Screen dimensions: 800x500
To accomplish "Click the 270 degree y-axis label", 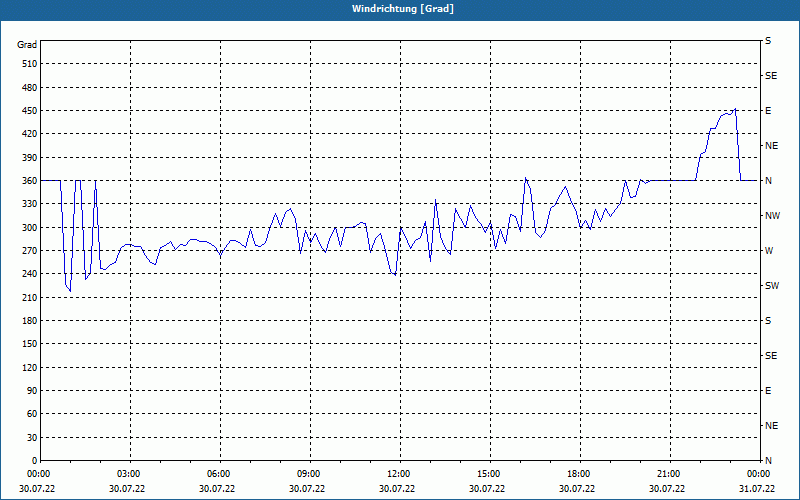I will 30,251.
